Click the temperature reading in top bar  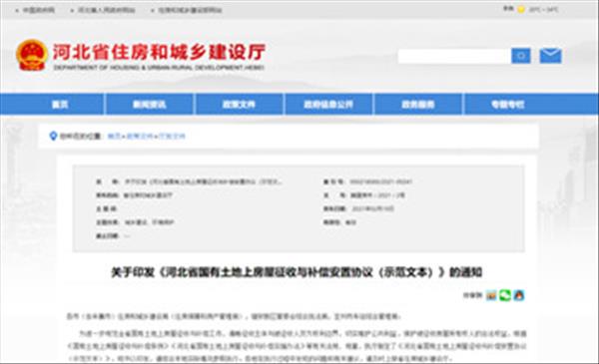click(544, 10)
